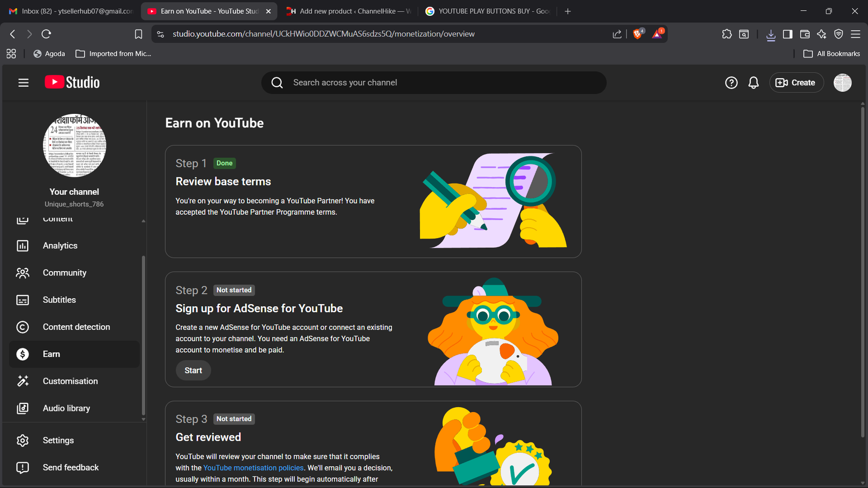Open Customisation from the sidebar
868x488 pixels.
pos(70,381)
